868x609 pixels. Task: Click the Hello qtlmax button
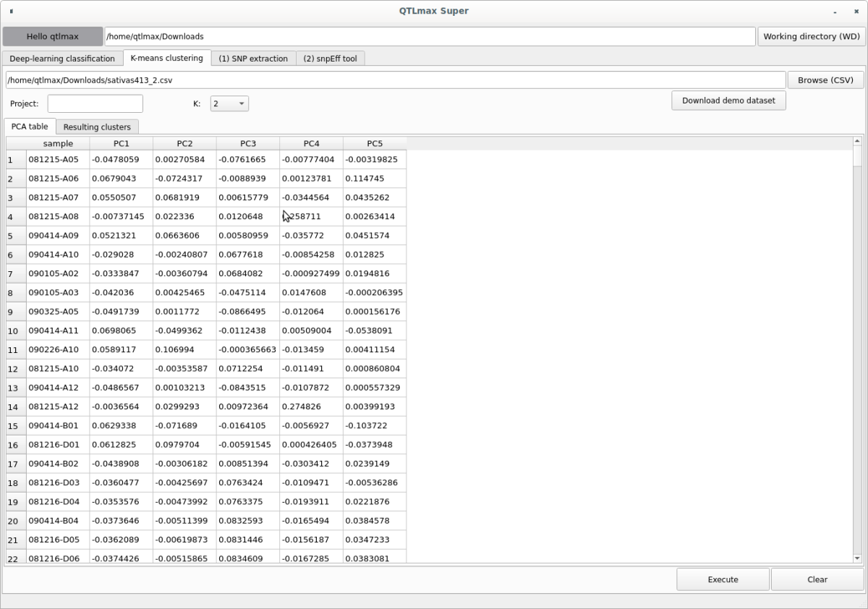point(53,36)
